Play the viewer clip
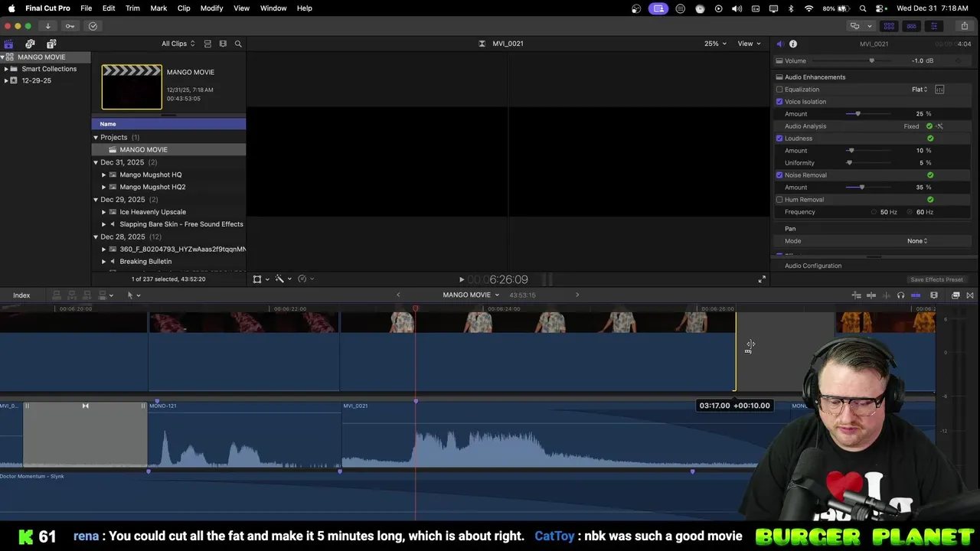The height and width of the screenshot is (551, 980). pos(461,279)
